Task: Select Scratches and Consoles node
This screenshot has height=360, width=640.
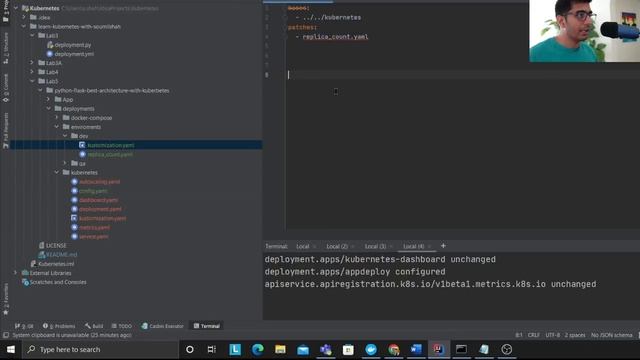Action: tap(58, 282)
